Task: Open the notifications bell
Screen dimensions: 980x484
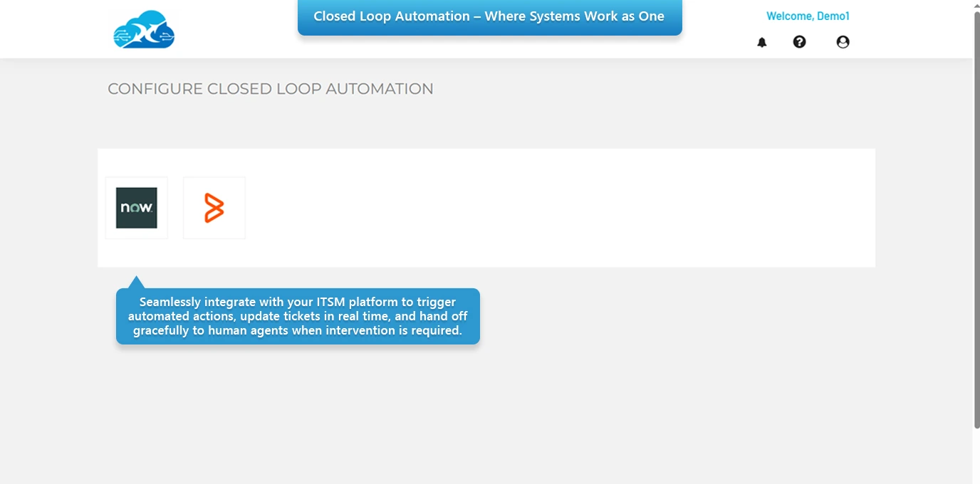Action: [x=761, y=43]
